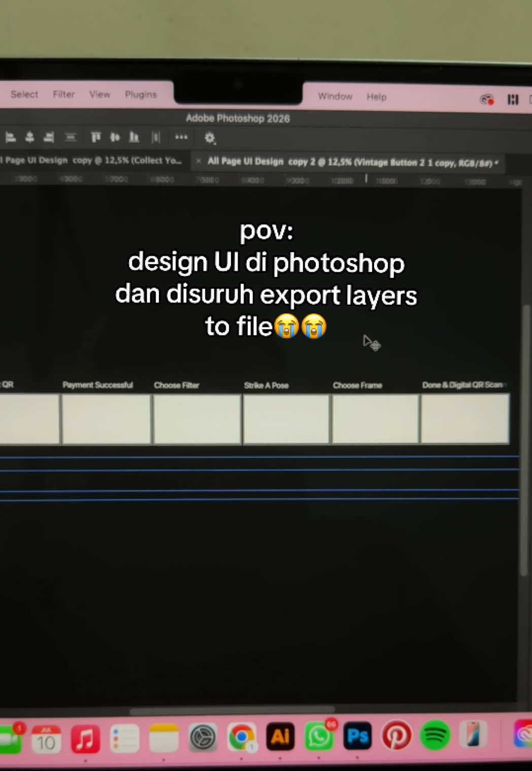Open WhatsApp from the Dock
The width and height of the screenshot is (532, 771).
(319, 736)
